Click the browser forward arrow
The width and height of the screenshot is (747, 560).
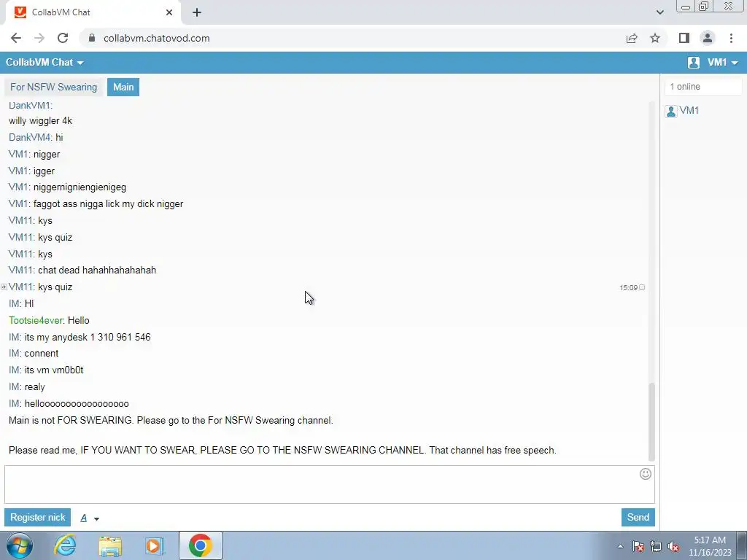tap(39, 38)
